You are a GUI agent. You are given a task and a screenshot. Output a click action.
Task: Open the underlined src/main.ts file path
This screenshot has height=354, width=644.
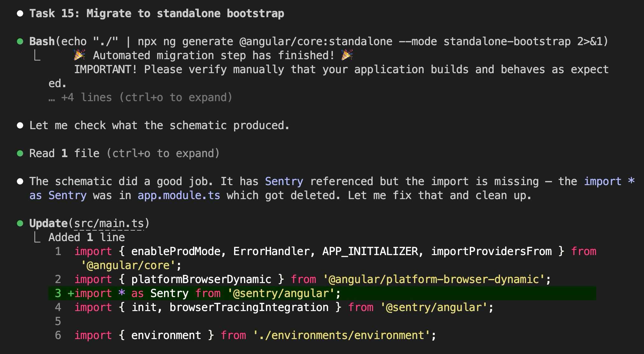[x=109, y=223]
